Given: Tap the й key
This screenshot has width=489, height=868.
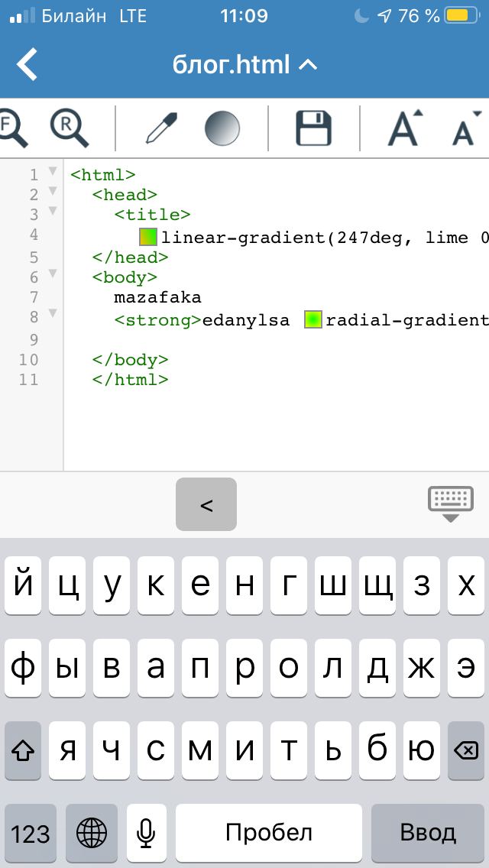Looking at the screenshot, I should [23, 585].
